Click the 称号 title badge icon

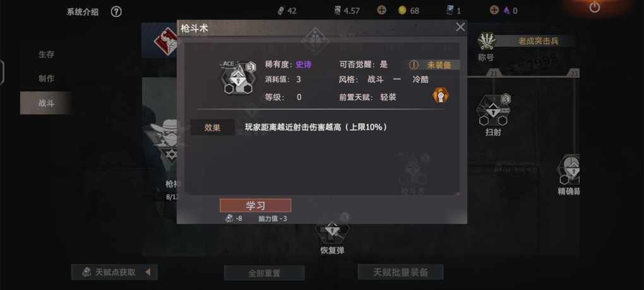click(487, 42)
